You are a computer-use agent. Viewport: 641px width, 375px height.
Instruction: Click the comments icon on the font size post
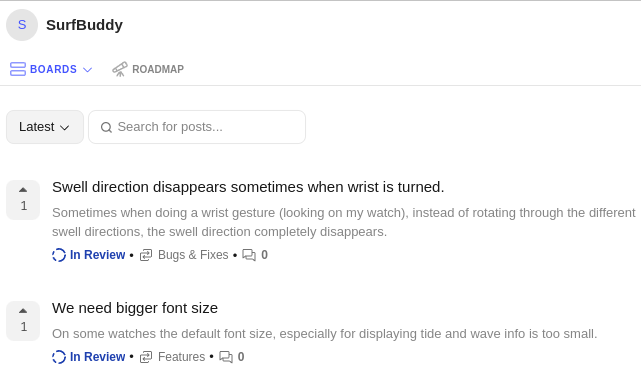226,357
